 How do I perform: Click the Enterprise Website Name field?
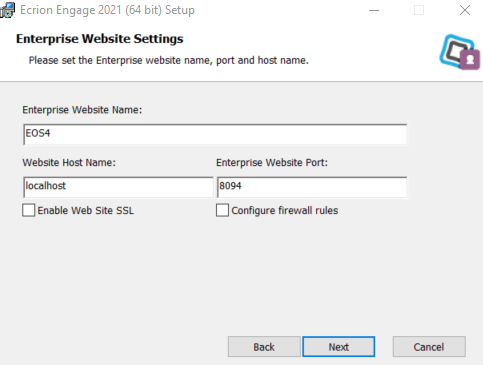tap(215, 134)
